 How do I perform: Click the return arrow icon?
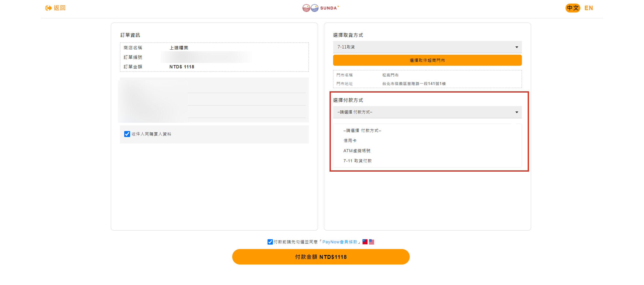pos(48,8)
